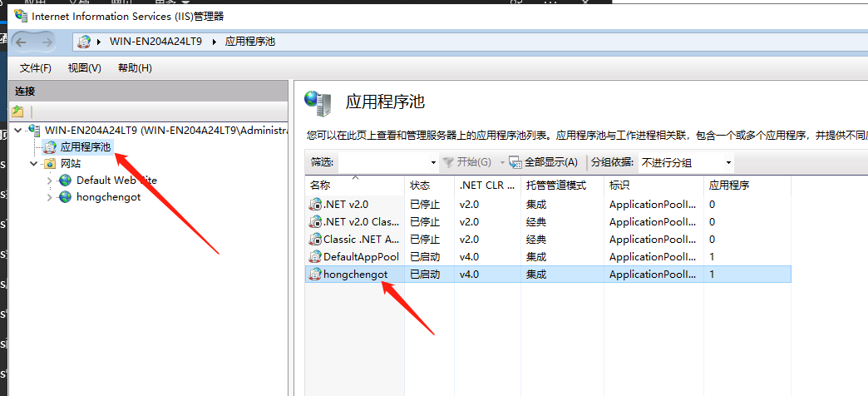Click the hongchengot pool row icon

(x=315, y=275)
